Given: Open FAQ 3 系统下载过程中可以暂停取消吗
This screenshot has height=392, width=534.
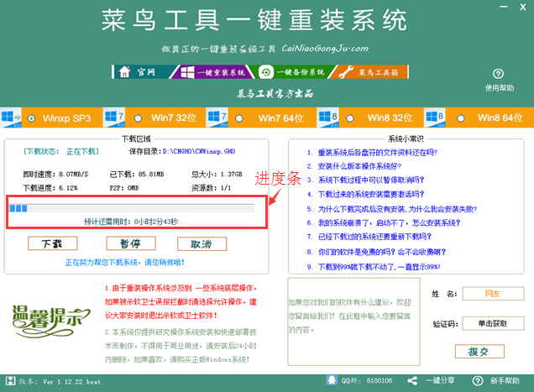Looking at the screenshot, I should [x=371, y=180].
